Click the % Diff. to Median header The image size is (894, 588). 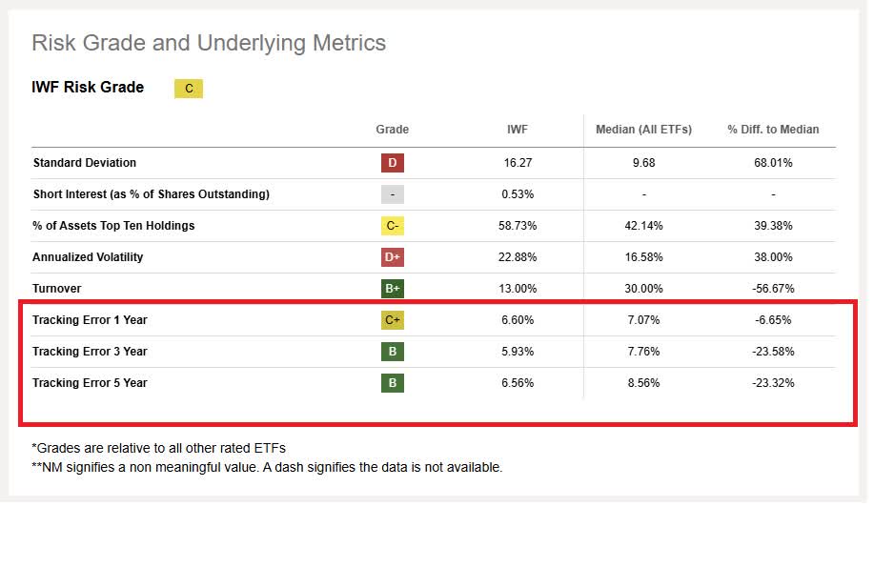point(773,130)
